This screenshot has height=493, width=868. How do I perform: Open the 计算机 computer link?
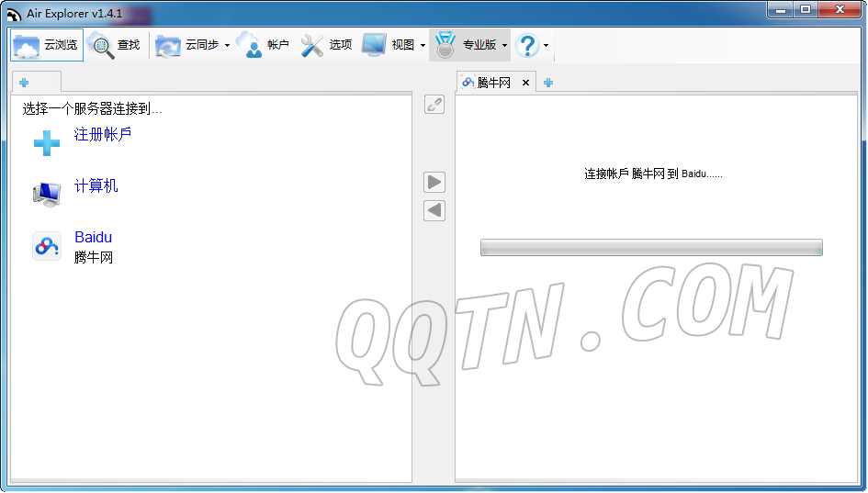point(96,186)
